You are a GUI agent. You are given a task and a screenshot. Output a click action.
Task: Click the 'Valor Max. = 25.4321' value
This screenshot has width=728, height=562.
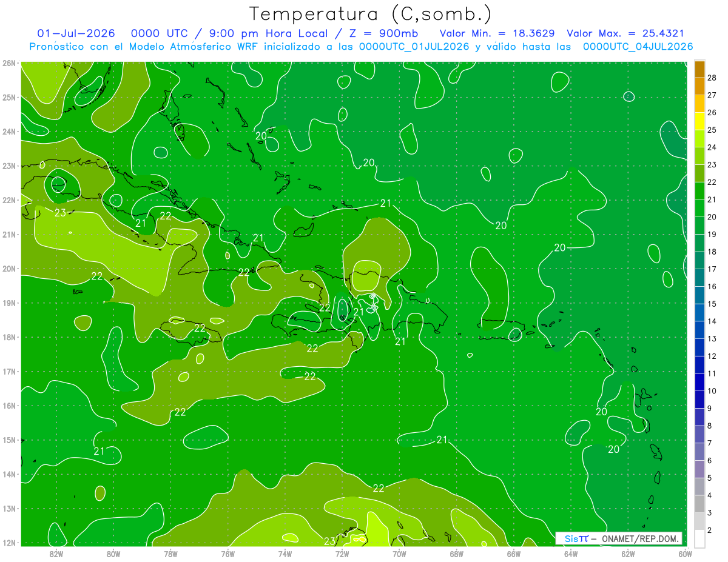[x=625, y=33]
